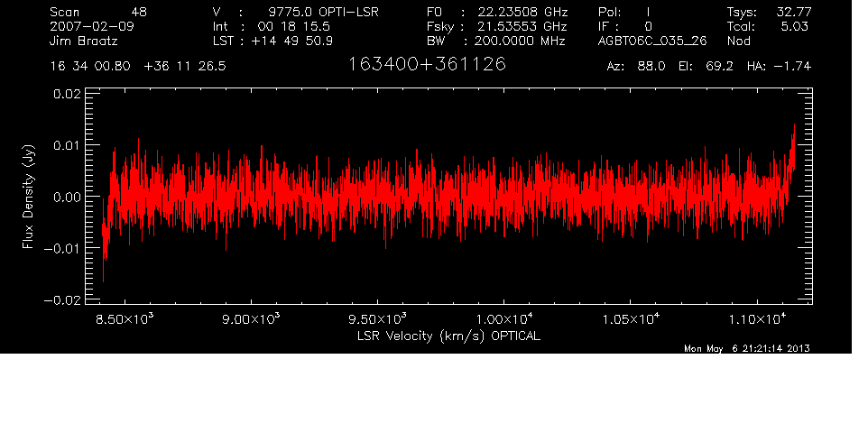
Task: Click the Flux Density (Jy) axis label
Action: [x=28, y=197]
